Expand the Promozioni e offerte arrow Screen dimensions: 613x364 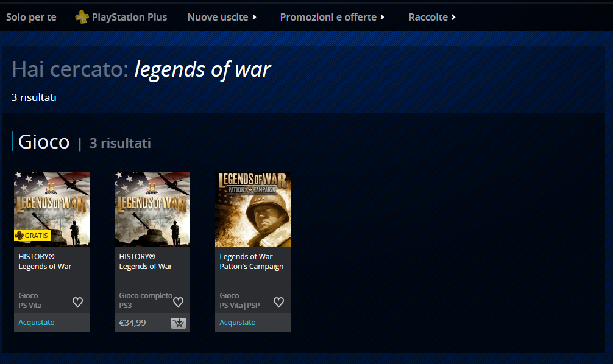tap(382, 17)
